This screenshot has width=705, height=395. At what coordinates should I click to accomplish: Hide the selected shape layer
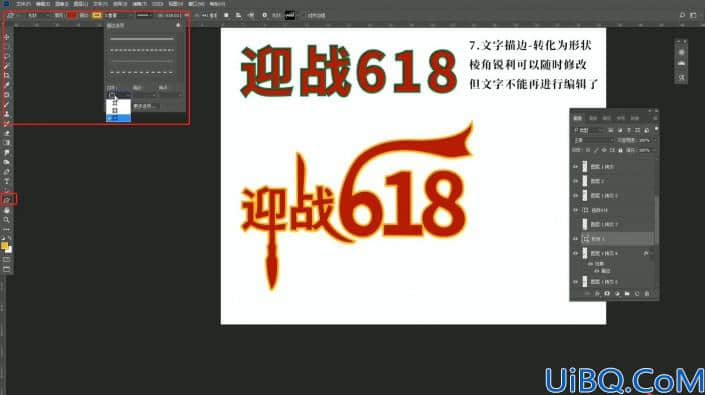(576, 239)
